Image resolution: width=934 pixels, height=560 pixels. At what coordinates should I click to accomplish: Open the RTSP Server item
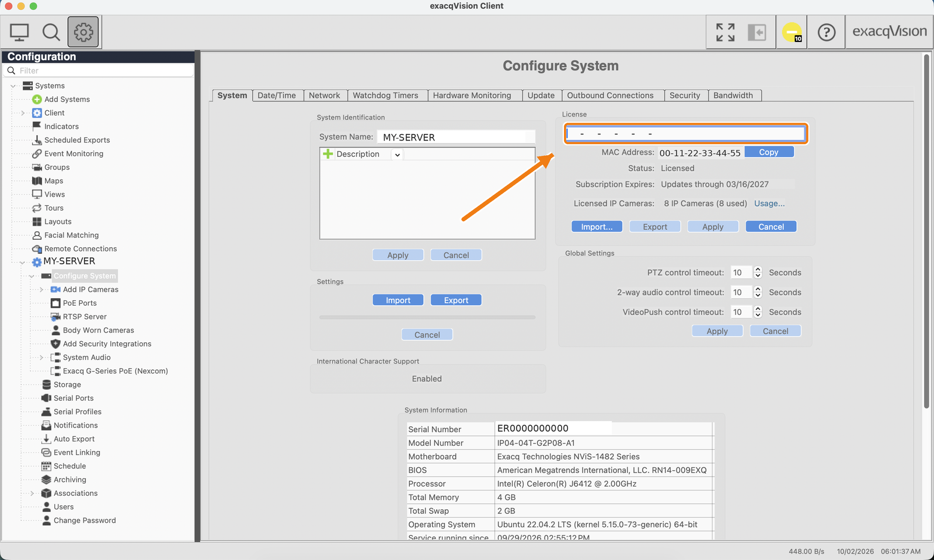(85, 317)
